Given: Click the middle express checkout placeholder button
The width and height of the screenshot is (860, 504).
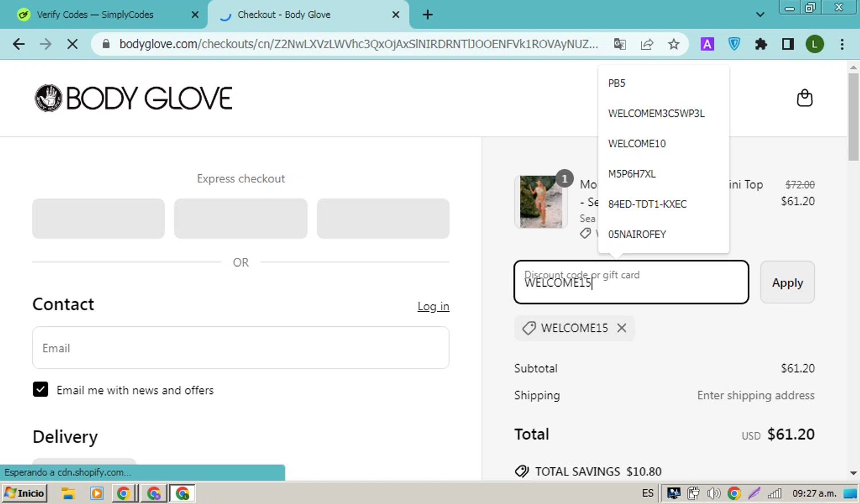Looking at the screenshot, I should (x=241, y=218).
